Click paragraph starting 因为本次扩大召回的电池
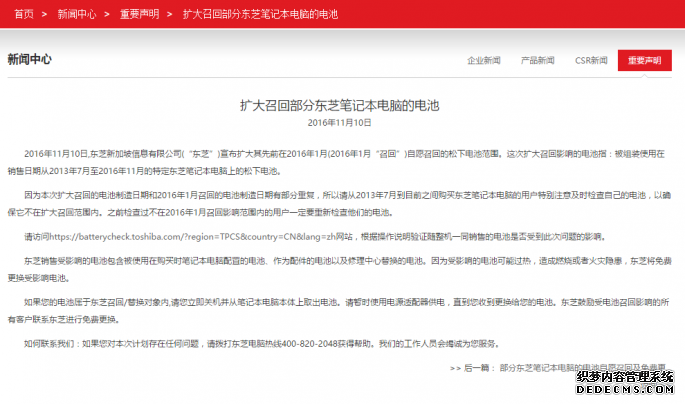685x404 pixels. 339,204
